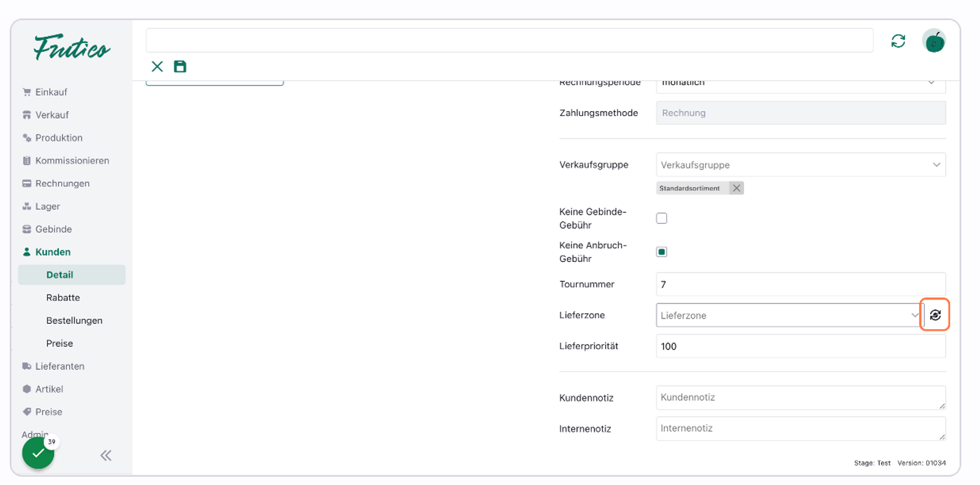Navigate to Lieferanten in sidebar

(x=59, y=366)
